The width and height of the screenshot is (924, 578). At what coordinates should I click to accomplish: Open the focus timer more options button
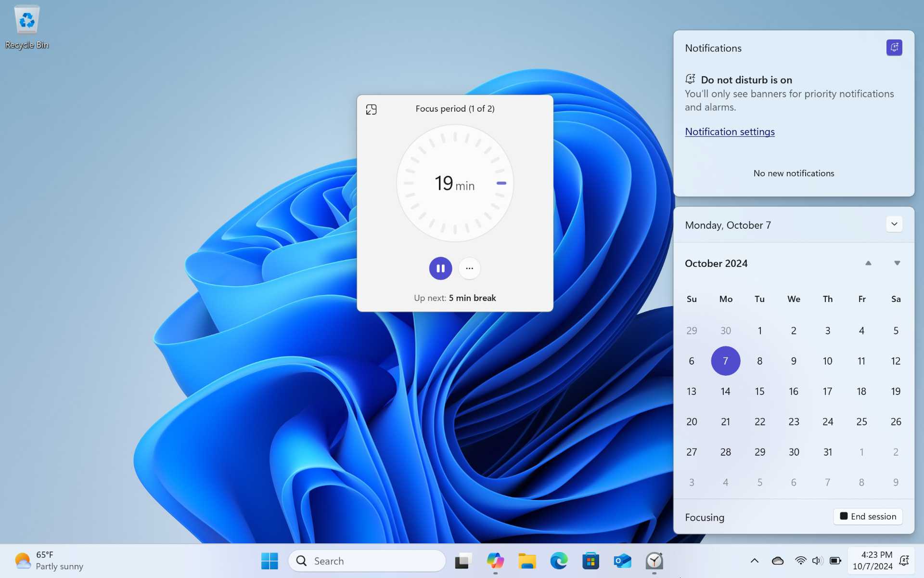(x=469, y=268)
